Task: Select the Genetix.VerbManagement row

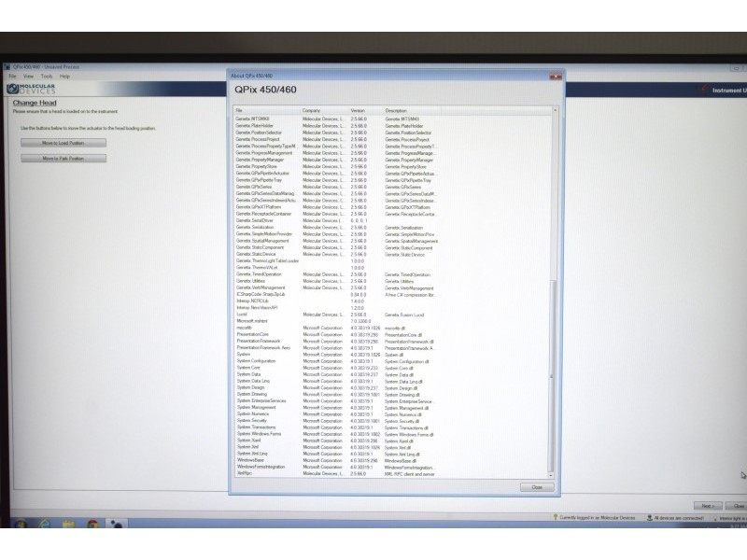Action: pyautogui.click(x=336, y=287)
